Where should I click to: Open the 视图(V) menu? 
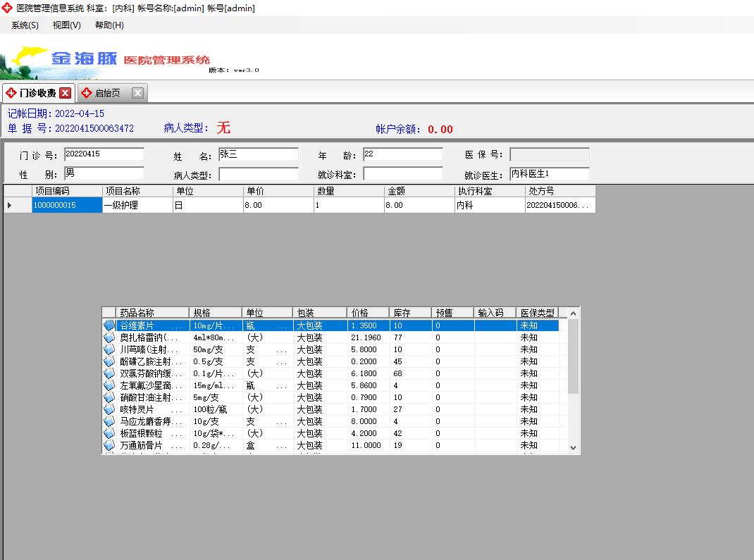pyautogui.click(x=66, y=25)
